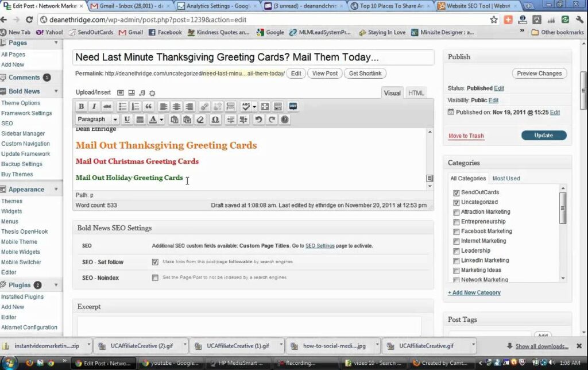Viewport: 588px width, 370px height.
Task: Click the Update button
Action: 544,136
